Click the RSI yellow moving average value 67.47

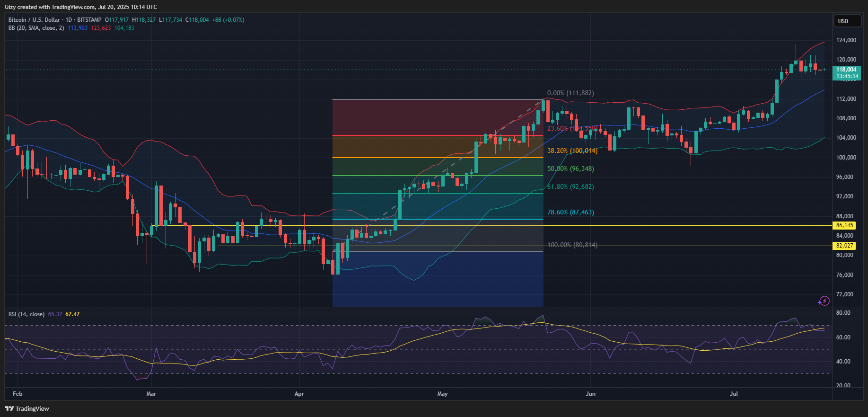pyautogui.click(x=72, y=314)
